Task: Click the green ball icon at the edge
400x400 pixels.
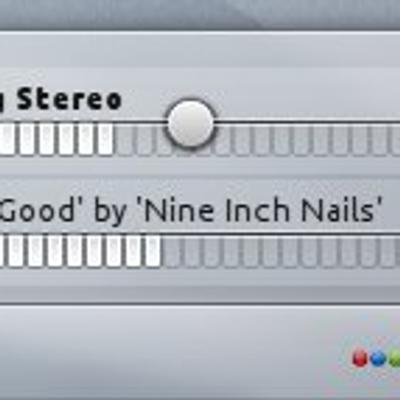Action: click(395, 358)
